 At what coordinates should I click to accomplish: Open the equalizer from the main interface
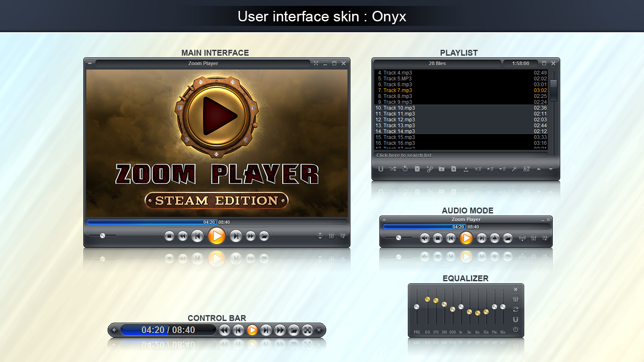point(331,236)
